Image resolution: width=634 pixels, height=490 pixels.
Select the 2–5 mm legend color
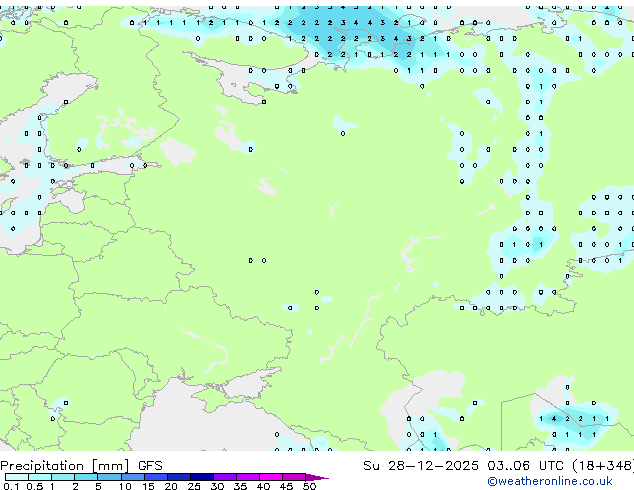pos(86,477)
